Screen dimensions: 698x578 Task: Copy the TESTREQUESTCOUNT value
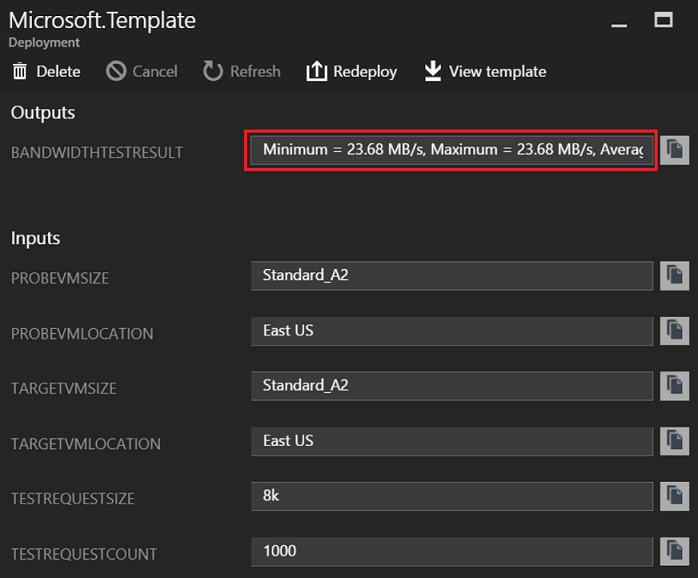tap(674, 551)
